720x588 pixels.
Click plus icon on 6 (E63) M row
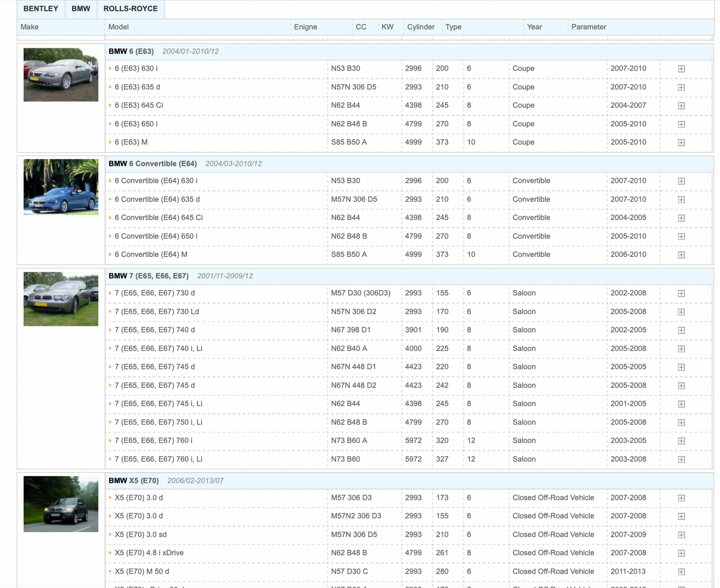pyautogui.click(x=681, y=142)
